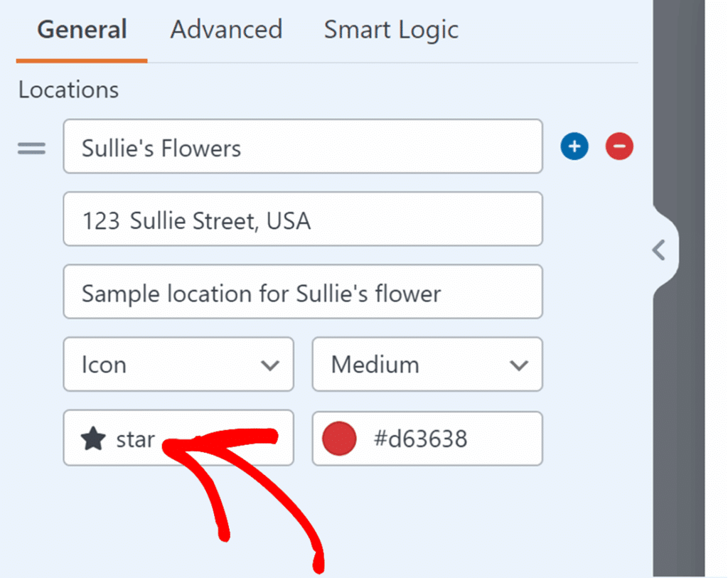
Task: Click the Locations section heading
Action: click(x=68, y=90)
